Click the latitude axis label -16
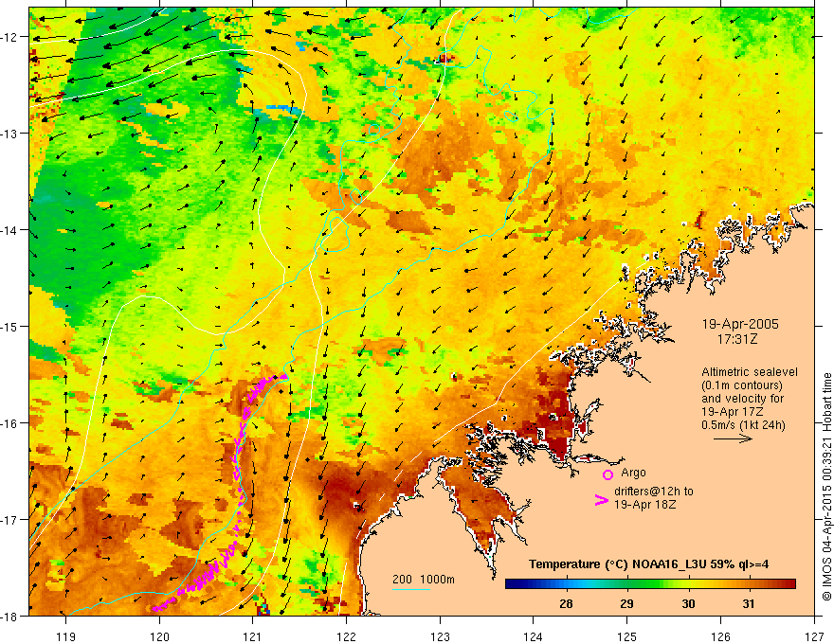The height and width of the screenshot is (644, 834). tap(9, 423)
